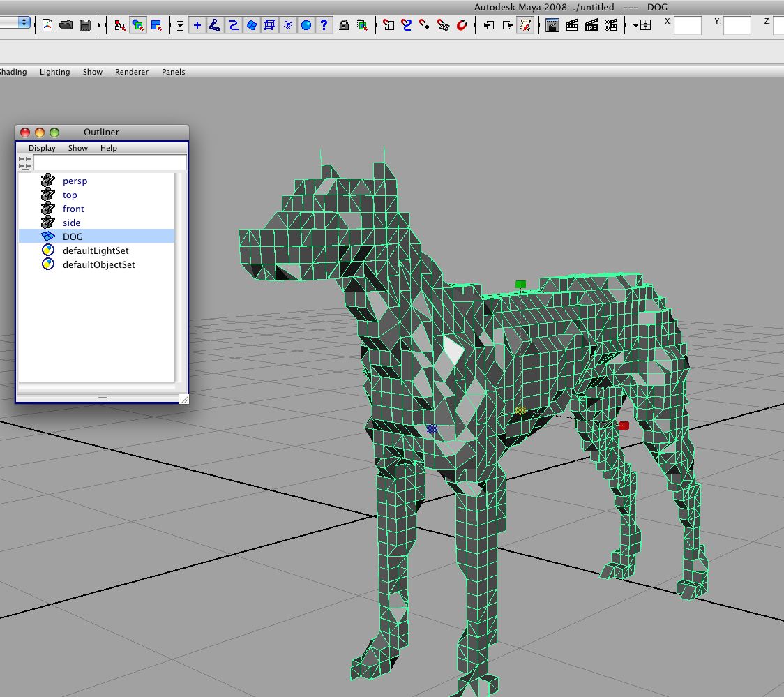Screen dimensions: 784x697
Task: Click the X coordinate input field
Action: click(688, 25)
